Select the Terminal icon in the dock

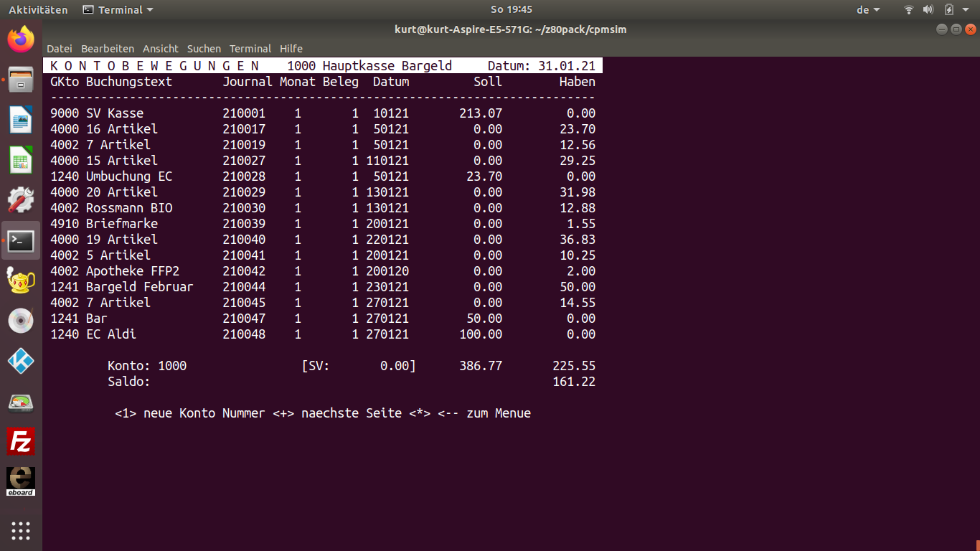tap(21, 241)
